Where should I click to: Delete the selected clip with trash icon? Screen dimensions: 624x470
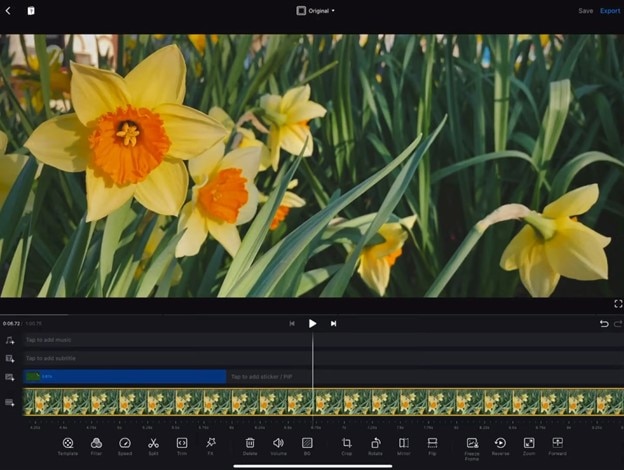[x=250, y=446]
